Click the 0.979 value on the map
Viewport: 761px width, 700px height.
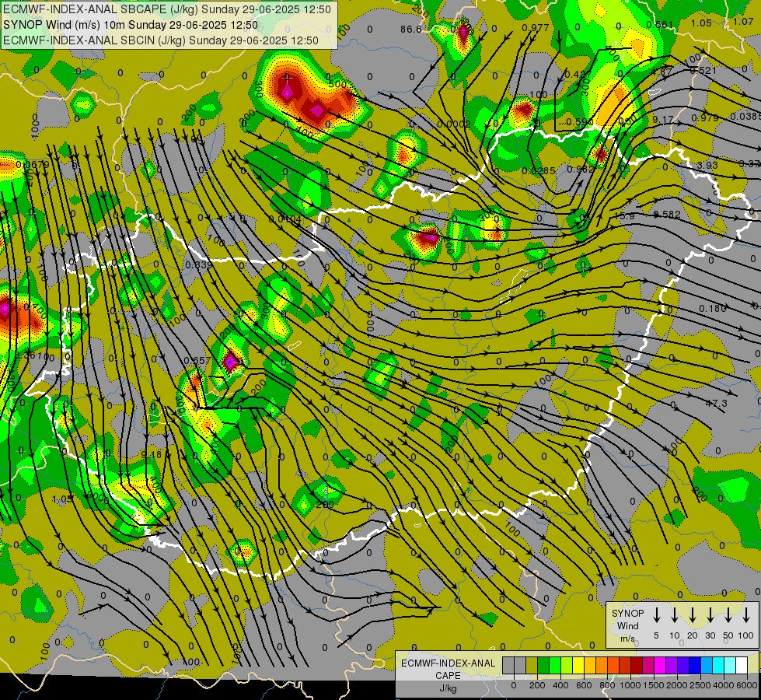click(x=705, y=117)
